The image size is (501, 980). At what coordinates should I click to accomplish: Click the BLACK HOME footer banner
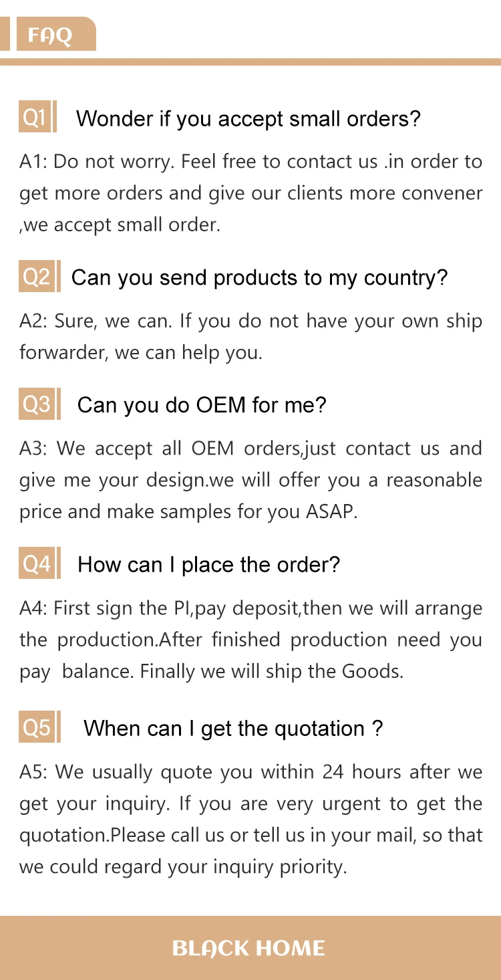(x=251, y=948)
